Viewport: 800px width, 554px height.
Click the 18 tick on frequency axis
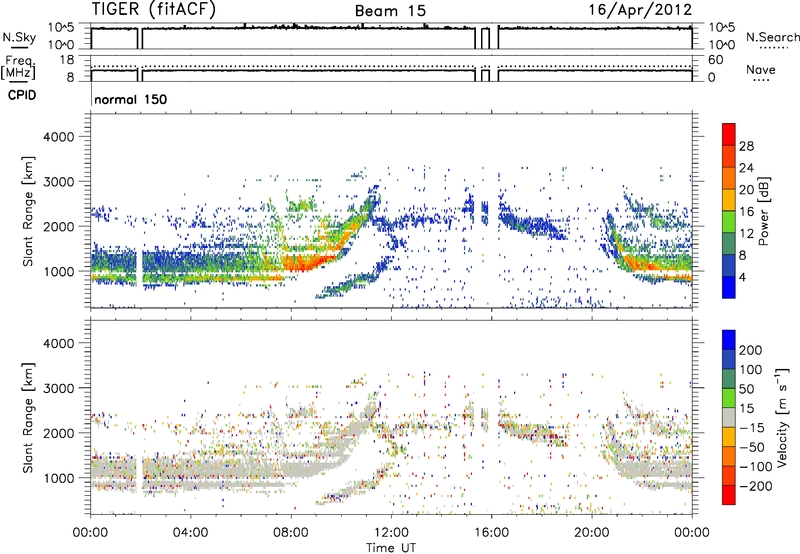[x=67, y=59]
